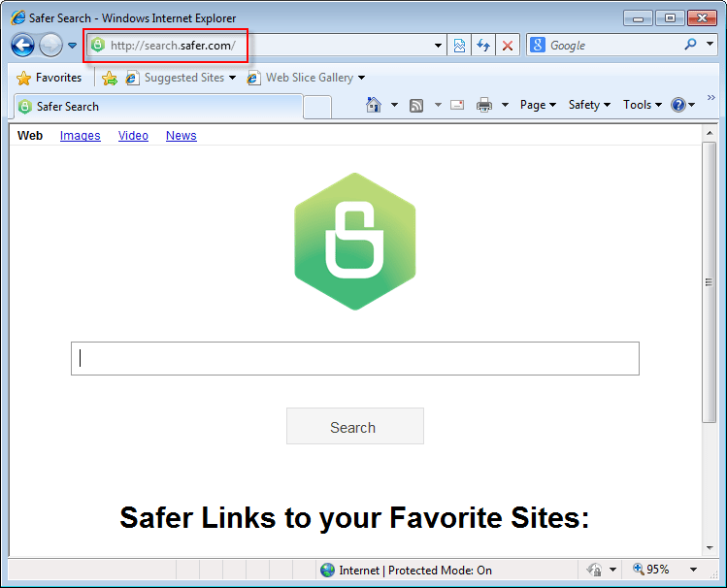Open the Tools menu

[643, 105]
